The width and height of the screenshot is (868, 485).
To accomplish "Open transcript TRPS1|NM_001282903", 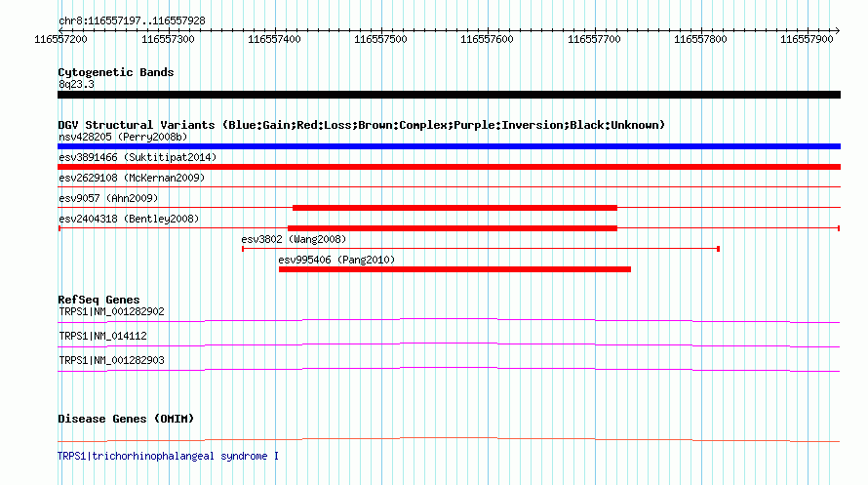I will pyautogui.click(x=111, y=360).
